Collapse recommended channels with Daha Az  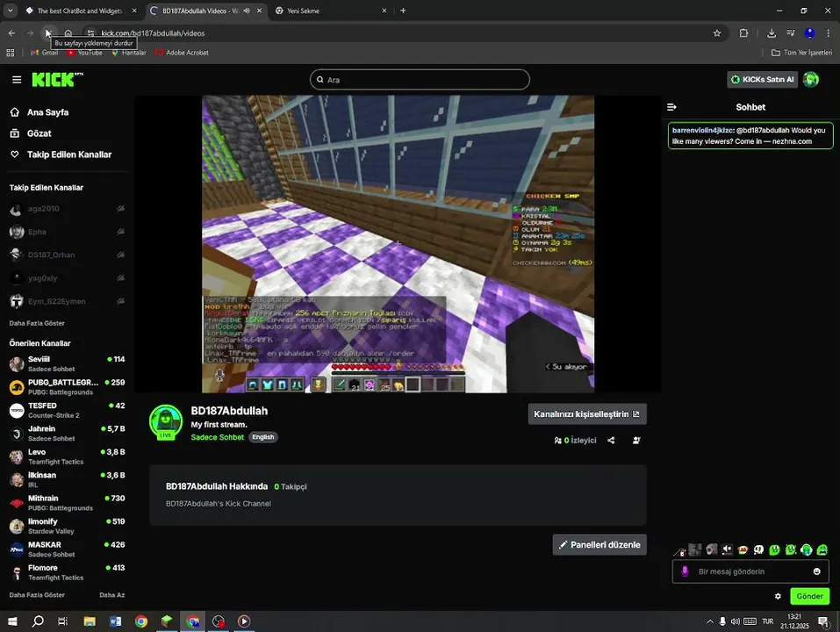pos(112,594)
